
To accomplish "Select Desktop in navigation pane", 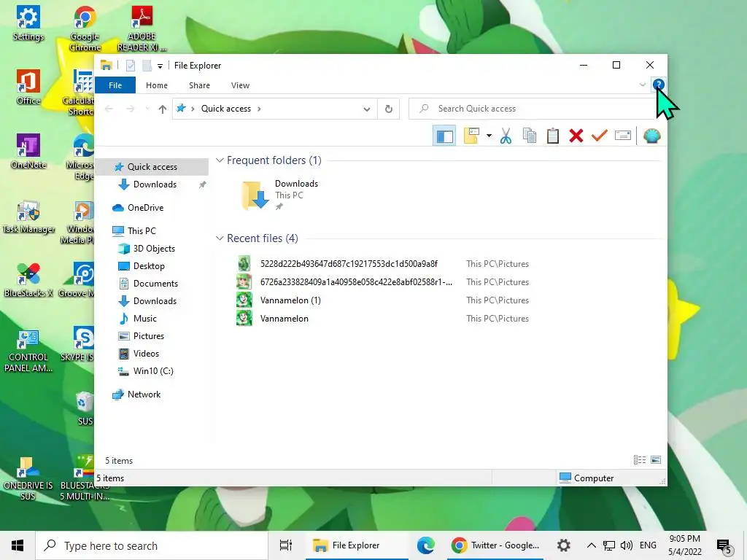I will click(x=149, y=266).
